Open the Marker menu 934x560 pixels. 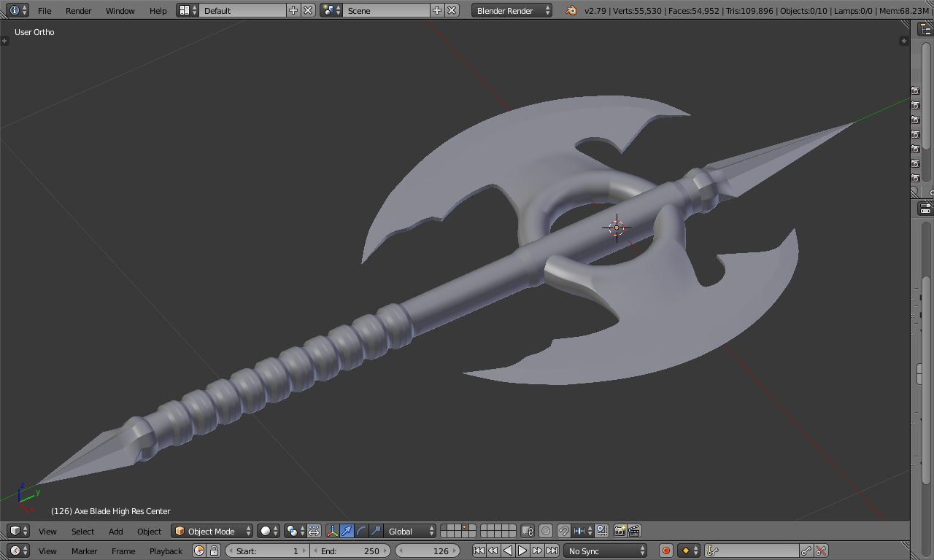[84, 551]
